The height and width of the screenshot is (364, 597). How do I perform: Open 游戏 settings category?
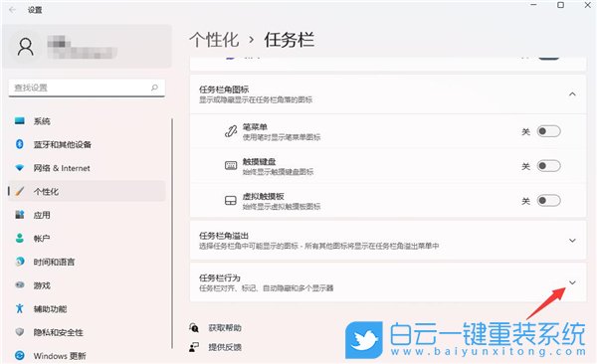[x=87, y=285]
